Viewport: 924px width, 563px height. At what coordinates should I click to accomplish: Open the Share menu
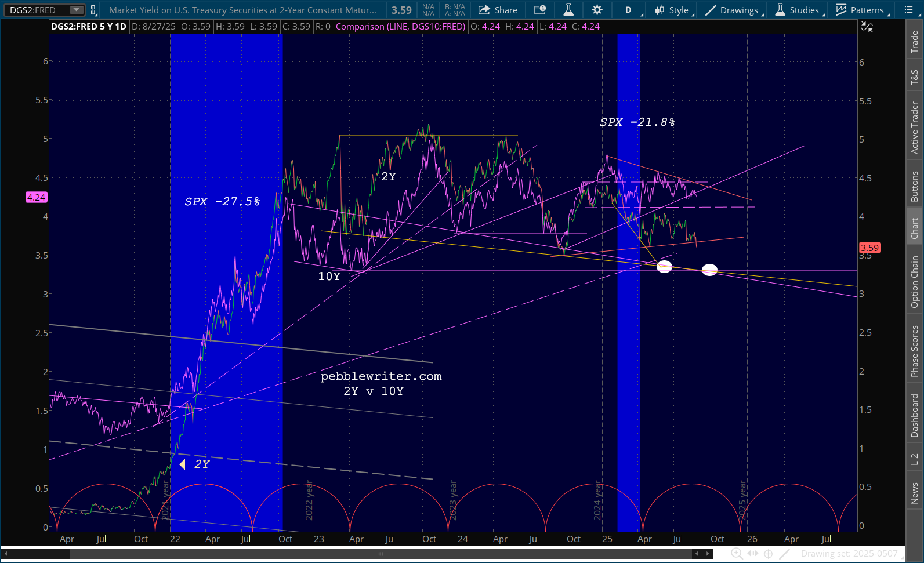[498, 10]
